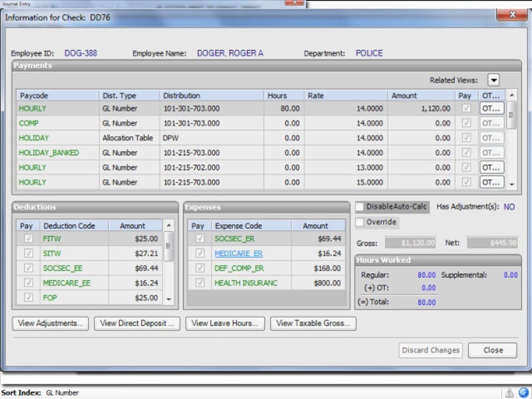Click the Amount column header in Expenses
This screenshot has height=399, width=532.
315,226
